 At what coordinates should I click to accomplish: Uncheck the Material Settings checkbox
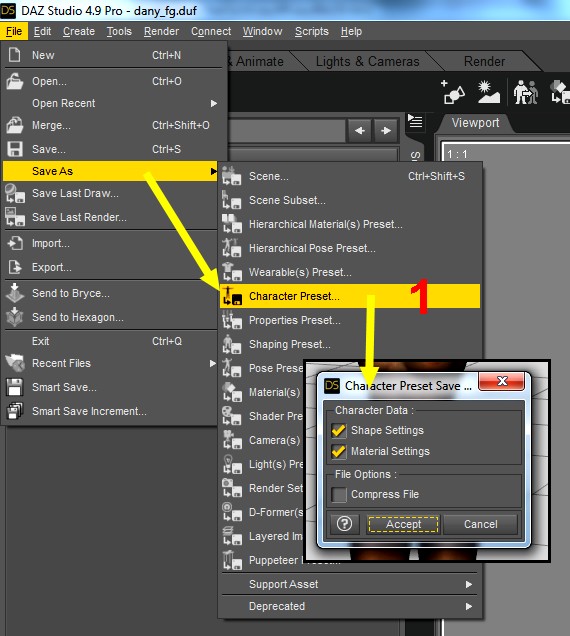[x=339, y=451]
